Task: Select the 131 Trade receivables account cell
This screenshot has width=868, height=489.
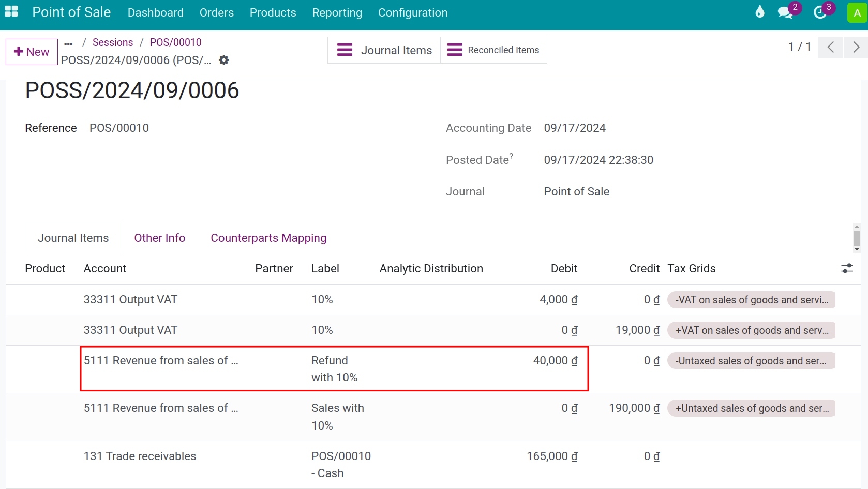Action: point(140,456)
